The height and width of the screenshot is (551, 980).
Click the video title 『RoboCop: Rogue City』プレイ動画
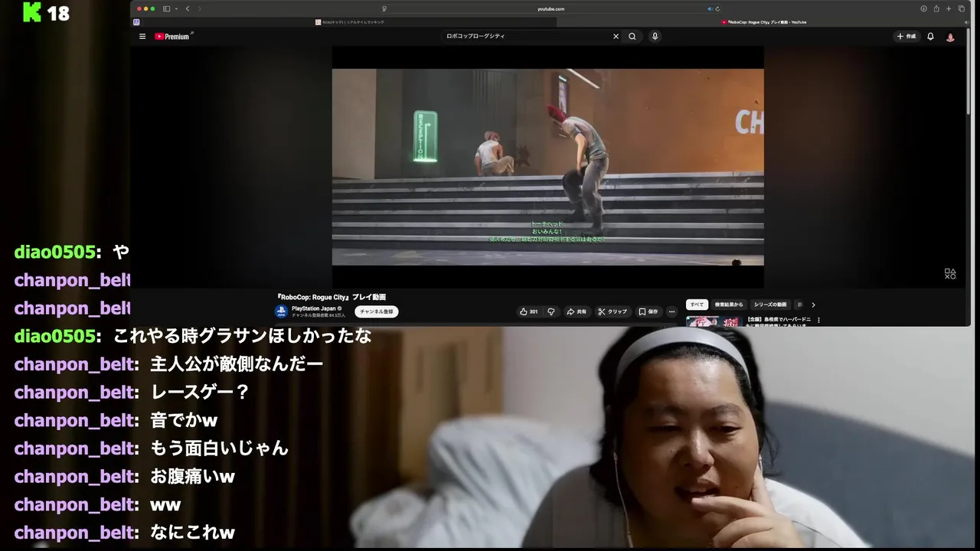click(331, 297)
